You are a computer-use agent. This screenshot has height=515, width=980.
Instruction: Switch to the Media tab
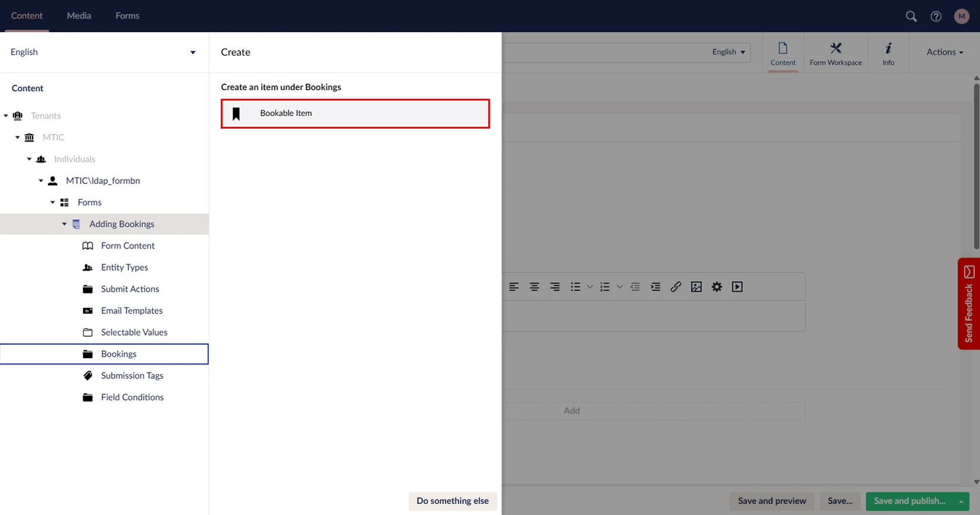coord(79,16)
